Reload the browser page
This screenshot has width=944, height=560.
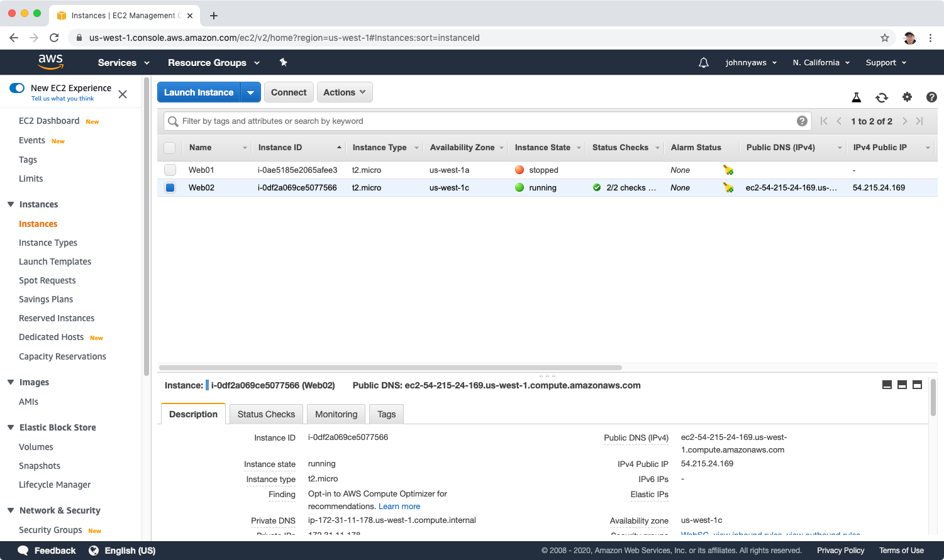(54, 38)
